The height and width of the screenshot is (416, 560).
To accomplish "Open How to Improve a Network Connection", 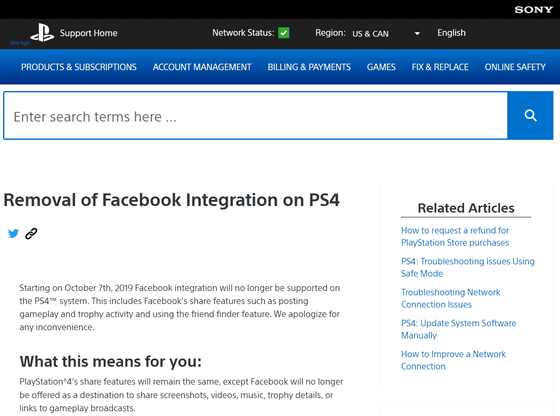I will 453,360.
